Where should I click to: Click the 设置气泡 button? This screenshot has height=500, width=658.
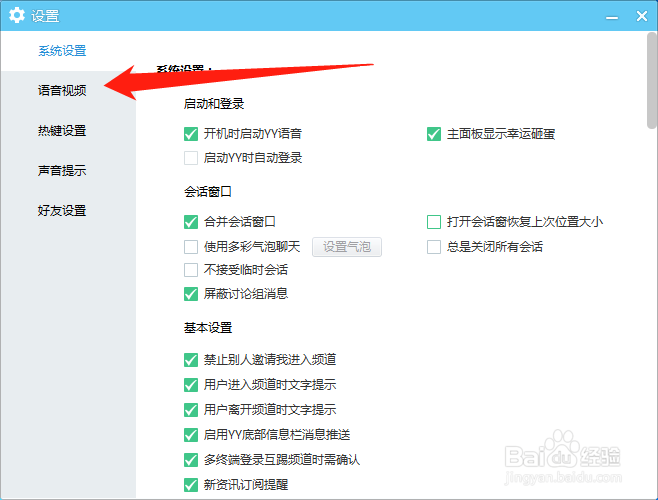[x=347, y=246]
